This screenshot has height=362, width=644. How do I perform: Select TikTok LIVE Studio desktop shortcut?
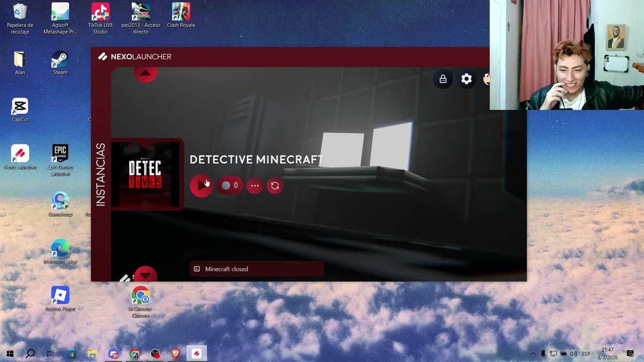(100, 19)
